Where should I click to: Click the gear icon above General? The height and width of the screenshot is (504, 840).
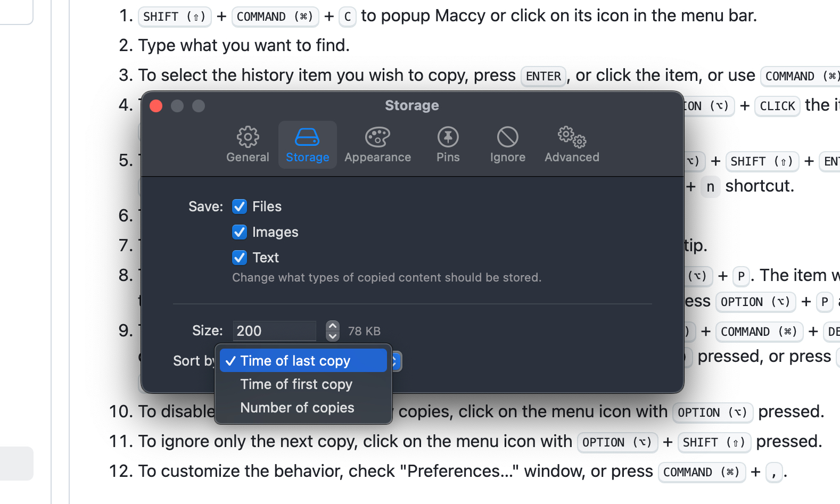pyautogui.click(x=248, y=136)
